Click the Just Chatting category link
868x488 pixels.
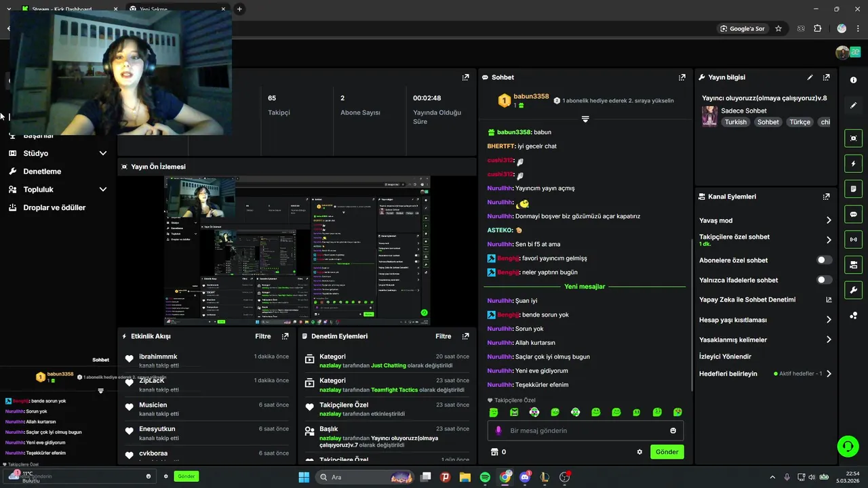click(x=389, y=366)
